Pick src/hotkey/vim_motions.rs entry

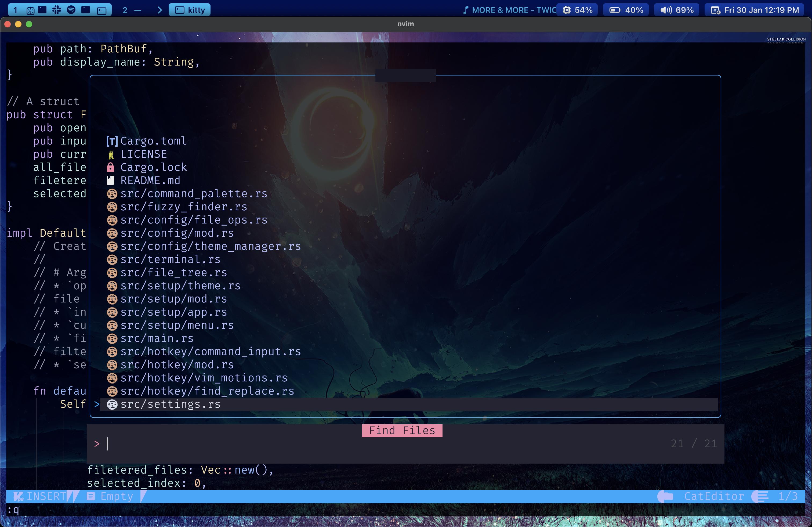(204, 378)
